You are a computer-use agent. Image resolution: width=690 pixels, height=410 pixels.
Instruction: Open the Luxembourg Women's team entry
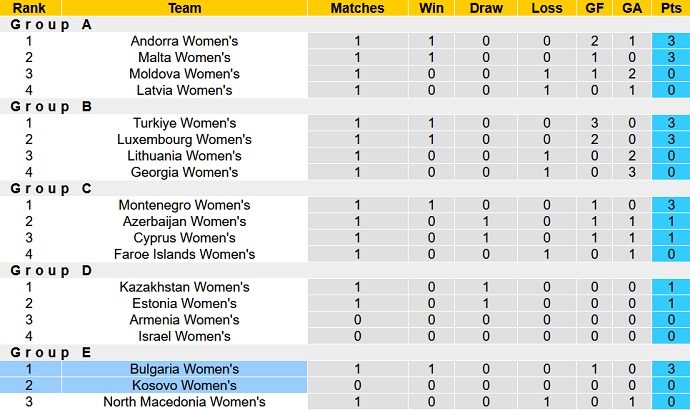184,139
